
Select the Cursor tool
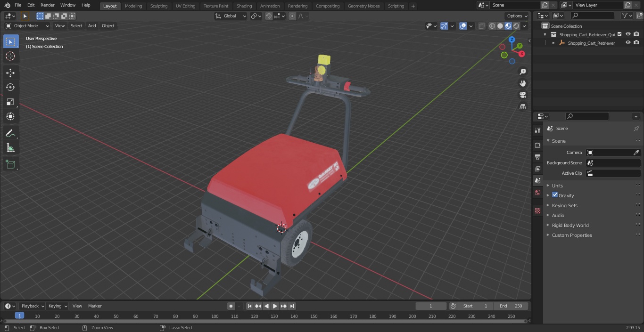coord(10,56)
